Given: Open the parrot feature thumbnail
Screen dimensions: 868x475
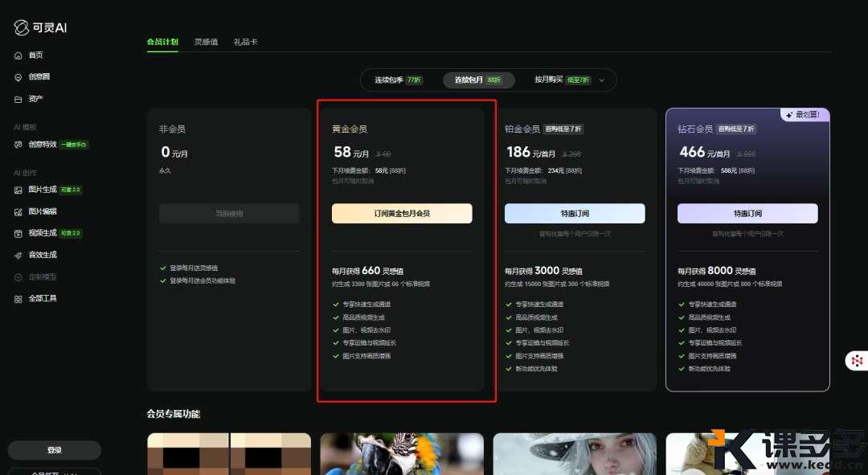Looking at the screenshot, I should pos(402,453).
